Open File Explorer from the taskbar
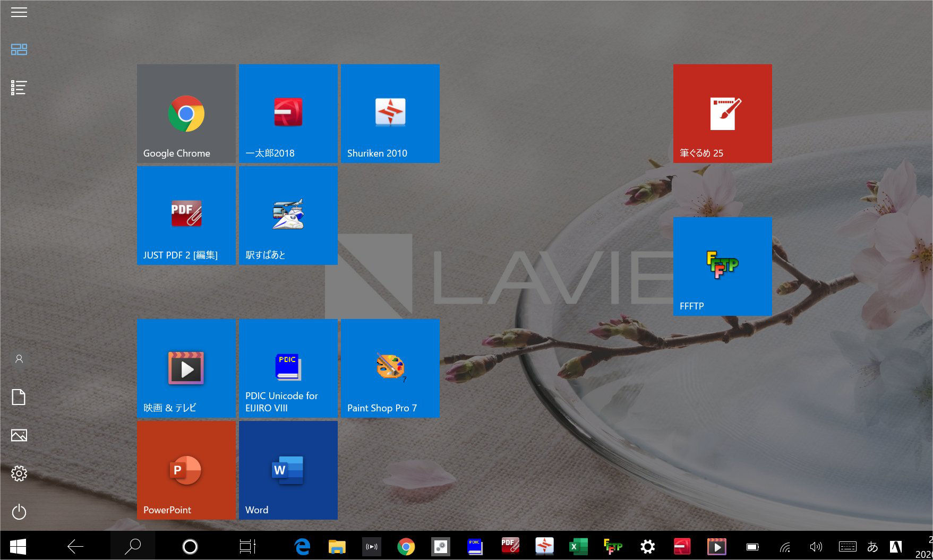933x560 pixels. [337, 546]
